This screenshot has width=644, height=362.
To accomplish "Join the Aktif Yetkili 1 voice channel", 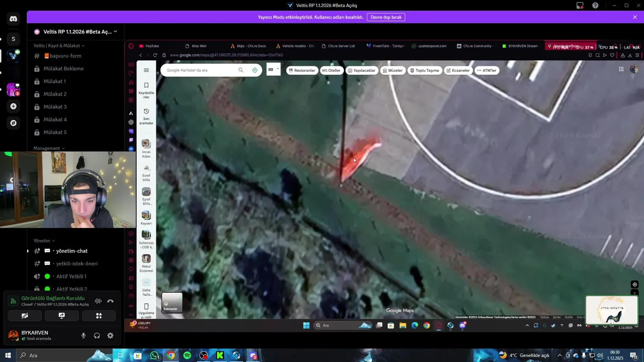I will [71, 277].
